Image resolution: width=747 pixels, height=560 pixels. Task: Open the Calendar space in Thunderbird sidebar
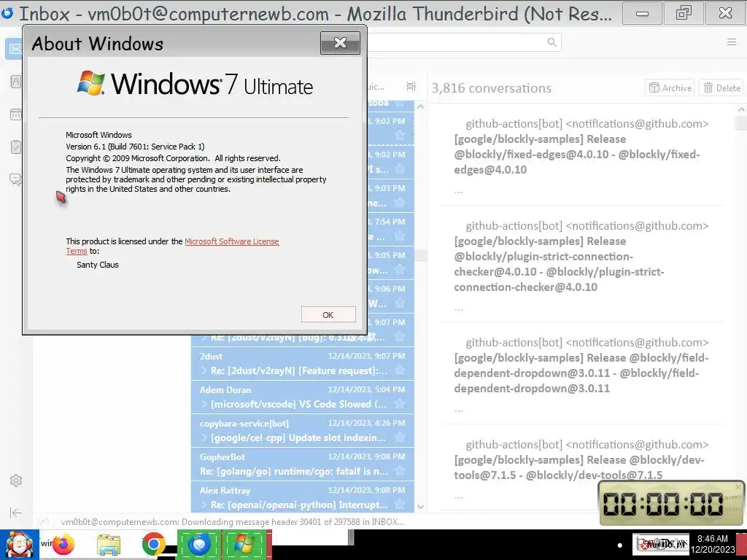(15, 114)
